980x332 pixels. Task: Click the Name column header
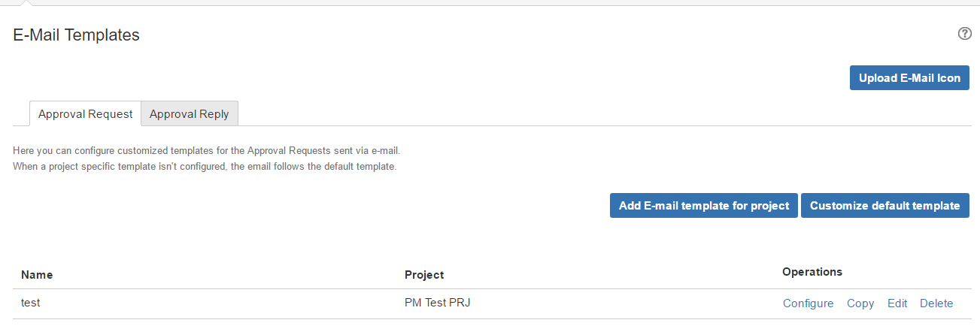tap(37, 275)
